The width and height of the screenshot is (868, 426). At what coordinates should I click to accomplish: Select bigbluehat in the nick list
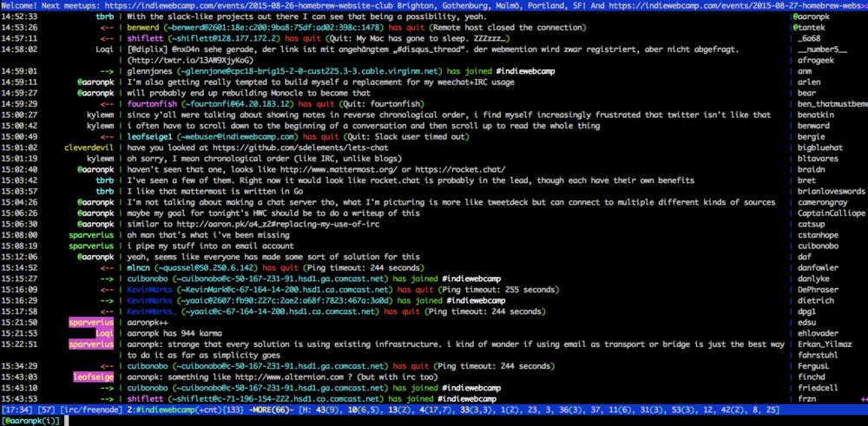(821, 147)
